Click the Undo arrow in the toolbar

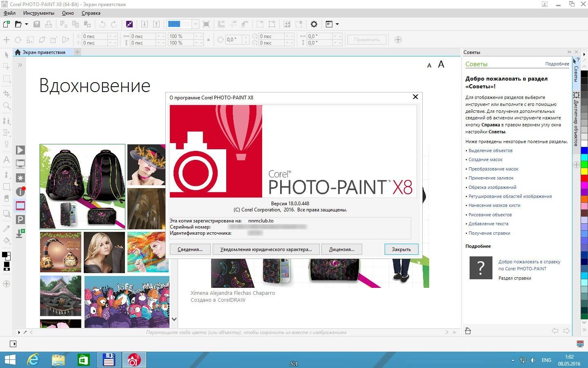102,24
